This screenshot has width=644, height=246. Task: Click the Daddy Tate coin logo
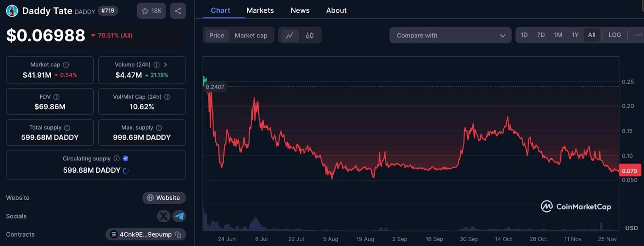(12, 11)
